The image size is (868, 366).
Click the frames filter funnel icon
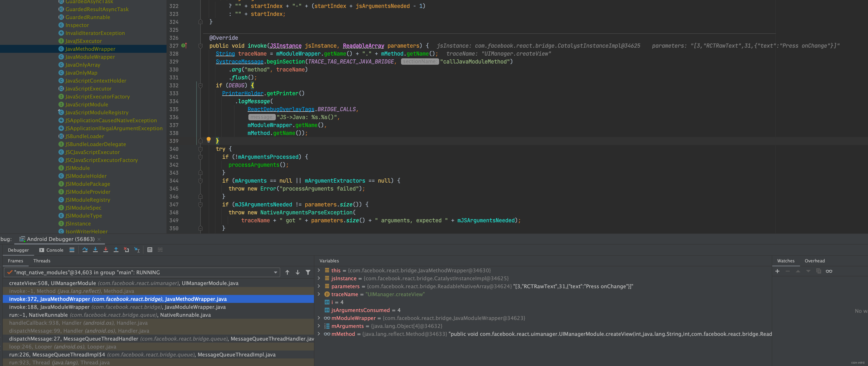click(308, 272)
